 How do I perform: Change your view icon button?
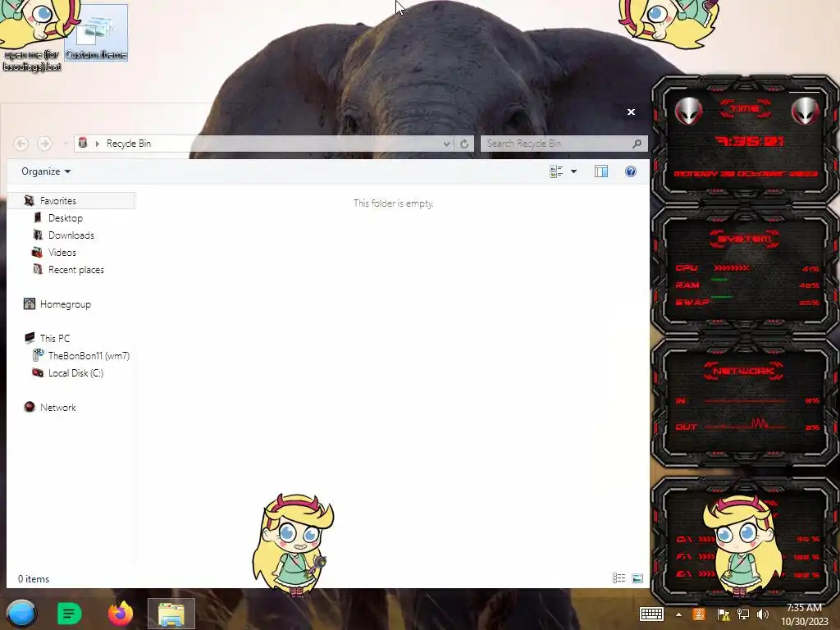click(x=556, y=171)
